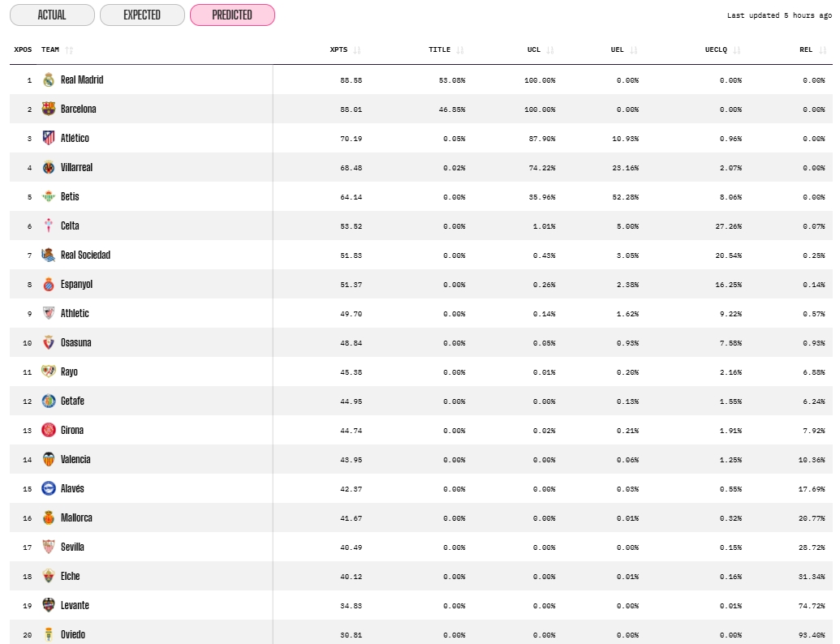Sort table by REL column arrows

click(822, 50)
